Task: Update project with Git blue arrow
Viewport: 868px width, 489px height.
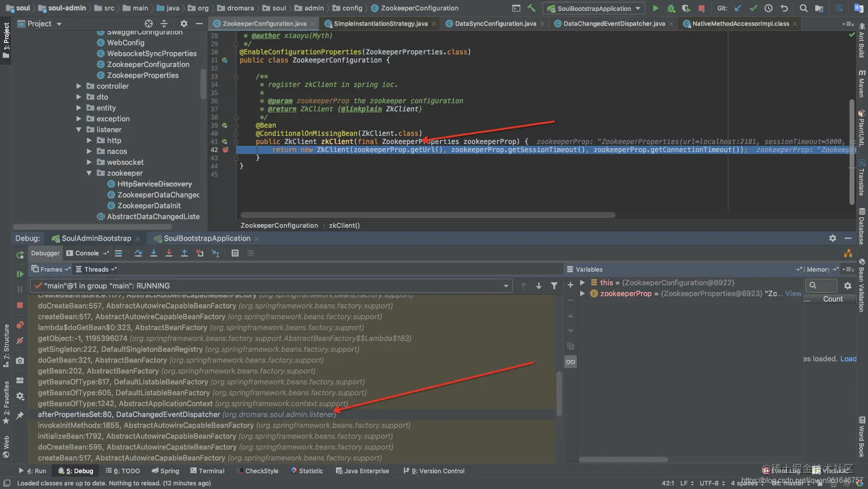Action: tap(738, 9)
